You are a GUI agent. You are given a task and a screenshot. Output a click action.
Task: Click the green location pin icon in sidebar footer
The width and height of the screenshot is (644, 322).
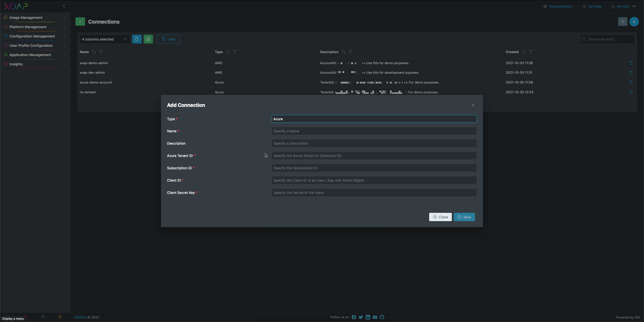coord(43,317)
